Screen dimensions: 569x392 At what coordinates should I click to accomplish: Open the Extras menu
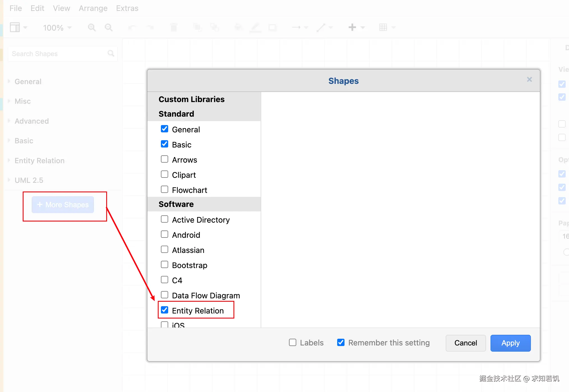(127, 8)
